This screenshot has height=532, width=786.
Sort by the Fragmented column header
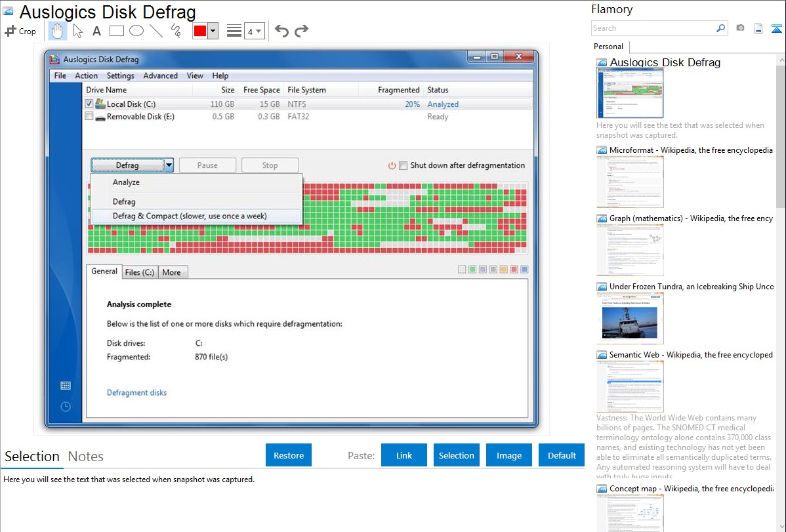tap(398, 91)
